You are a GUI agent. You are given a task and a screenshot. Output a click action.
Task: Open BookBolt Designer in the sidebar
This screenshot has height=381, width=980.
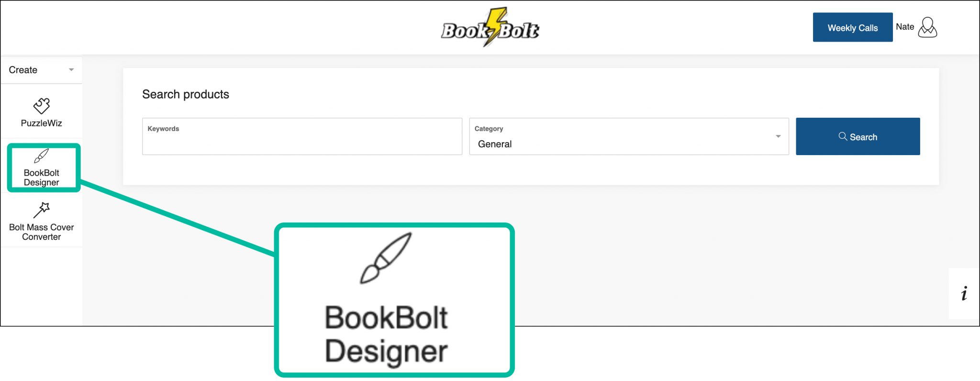42,168
